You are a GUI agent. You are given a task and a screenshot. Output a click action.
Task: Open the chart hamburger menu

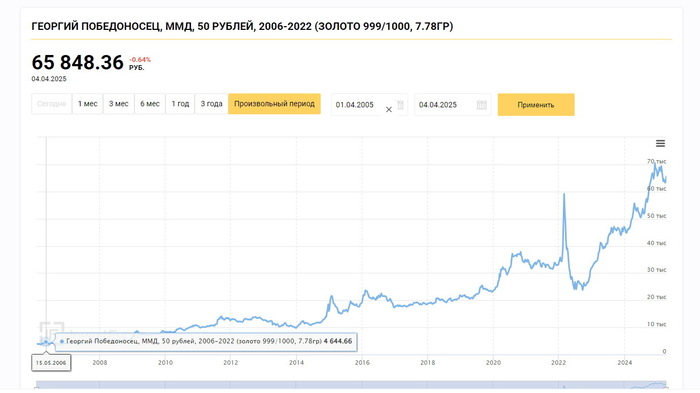[x=660, y=143]
